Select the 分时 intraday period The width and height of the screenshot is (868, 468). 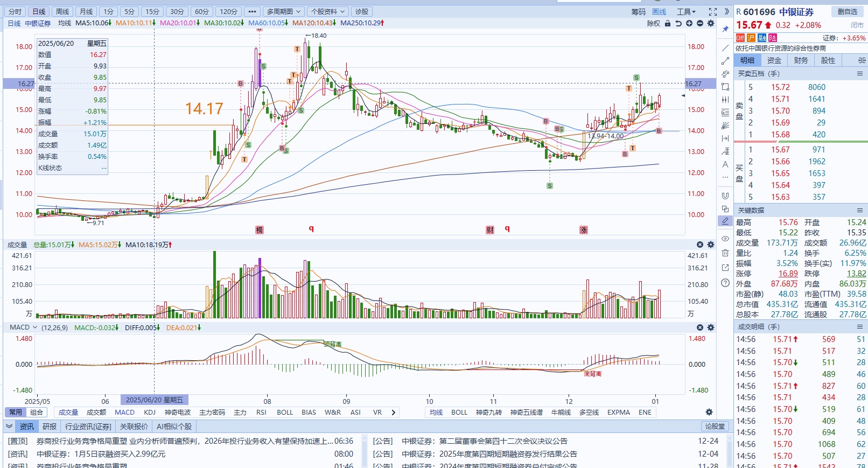tap(15, 11)
